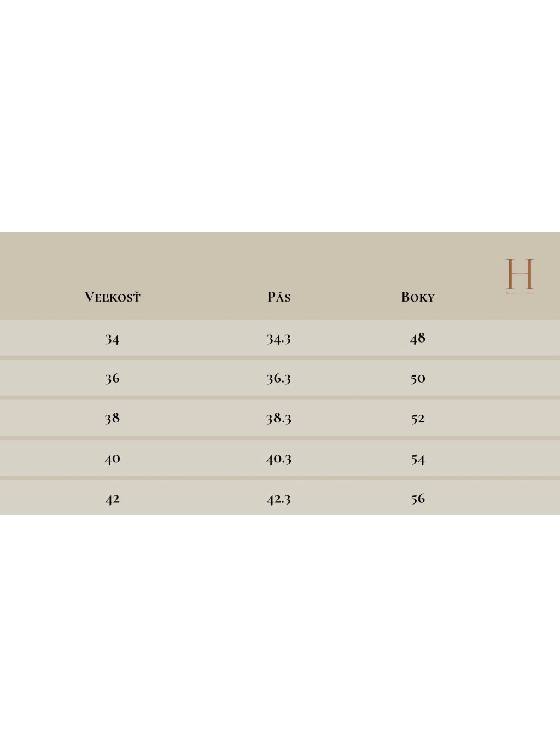Select size 36 in Veľkosť column
The height and width of the screenshot is (747, 560).
(113, 378)
